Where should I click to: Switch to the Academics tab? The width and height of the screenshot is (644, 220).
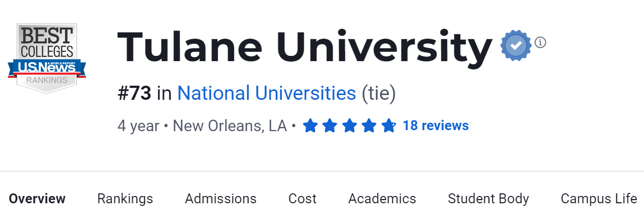[382, 199]
